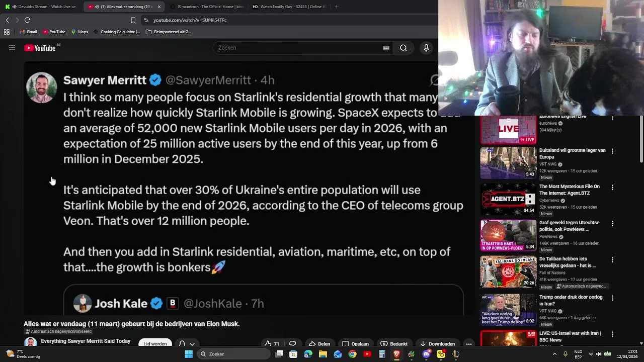
Task: Open Google Chrome from the taskbar
Action: [352, 354]
